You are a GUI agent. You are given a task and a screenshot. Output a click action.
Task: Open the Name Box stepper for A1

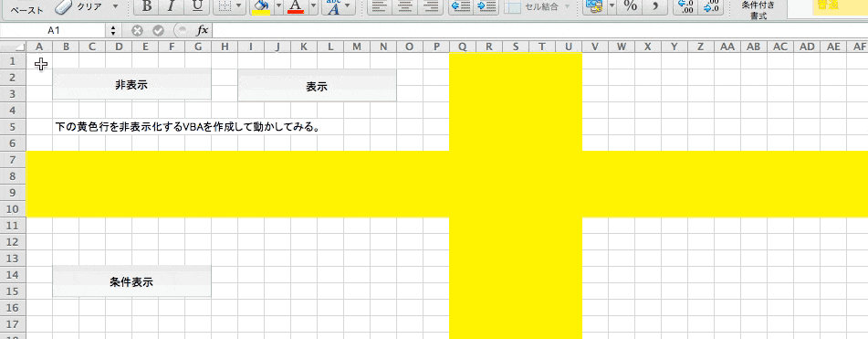click(x=113, y=30)
